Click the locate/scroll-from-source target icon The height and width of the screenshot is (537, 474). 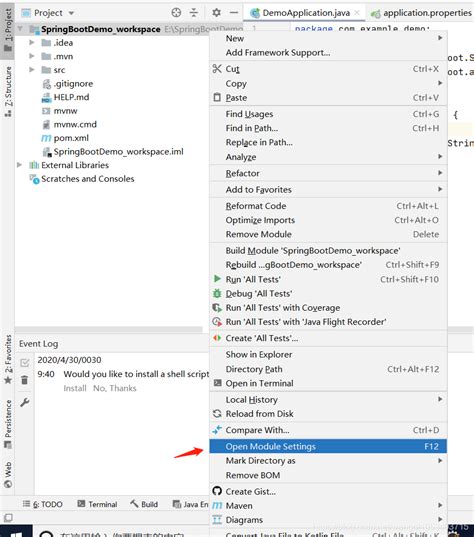pyautogui.click(x=176, y=13)
